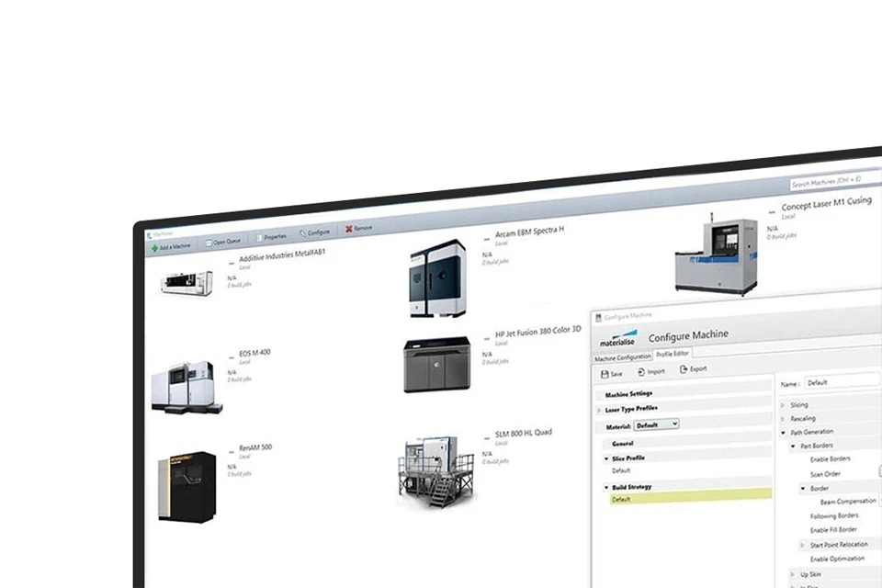Expand the Slicing tree node

pos(782,405)
